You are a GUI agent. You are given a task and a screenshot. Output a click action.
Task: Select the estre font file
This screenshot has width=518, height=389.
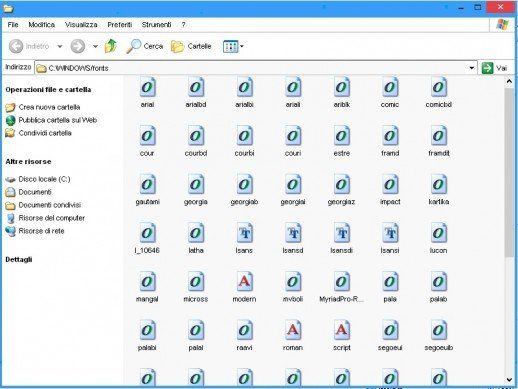[341, 141]
